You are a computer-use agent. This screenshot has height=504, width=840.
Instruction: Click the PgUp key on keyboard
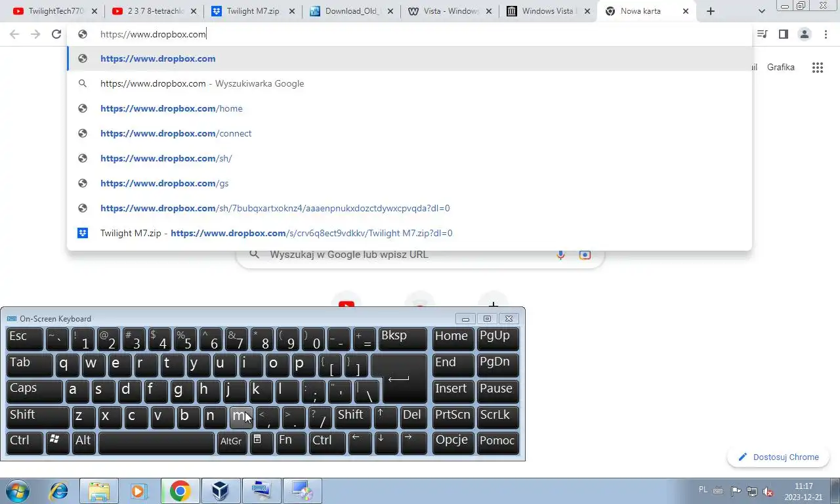(497, 339)
